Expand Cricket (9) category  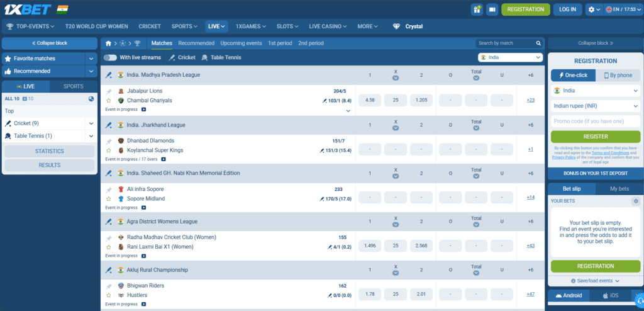91,123
